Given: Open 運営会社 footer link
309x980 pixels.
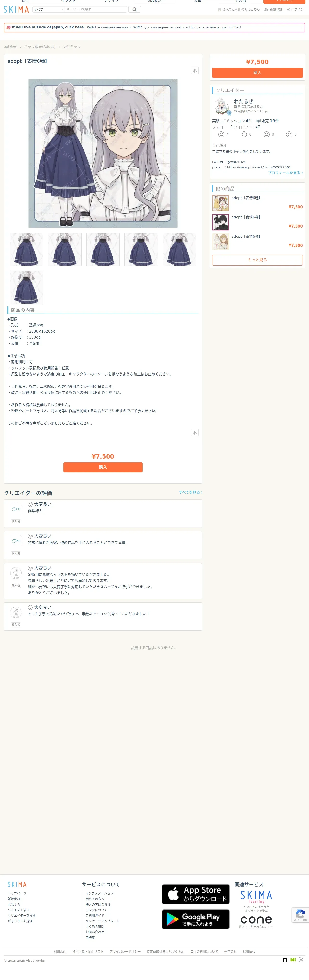Looking at the screenshot, I should click(x=231, y=951).
